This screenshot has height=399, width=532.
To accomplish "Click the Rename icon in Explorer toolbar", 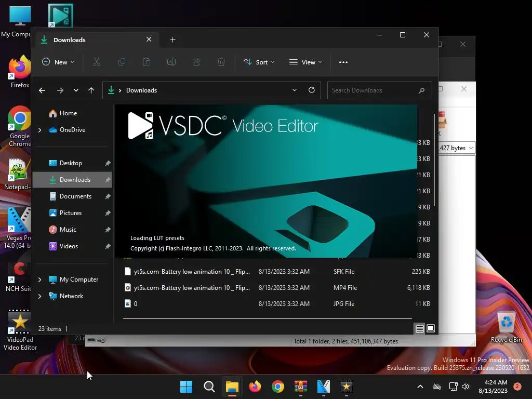I will point(171,62).
